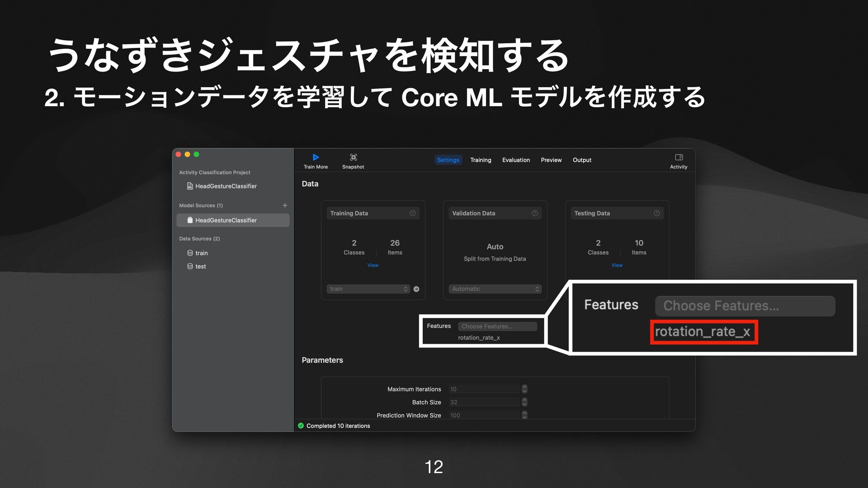This screenshot has width=868, height=488.
Task: Toggle the Activity panel icon
Action: coord(679,157)
